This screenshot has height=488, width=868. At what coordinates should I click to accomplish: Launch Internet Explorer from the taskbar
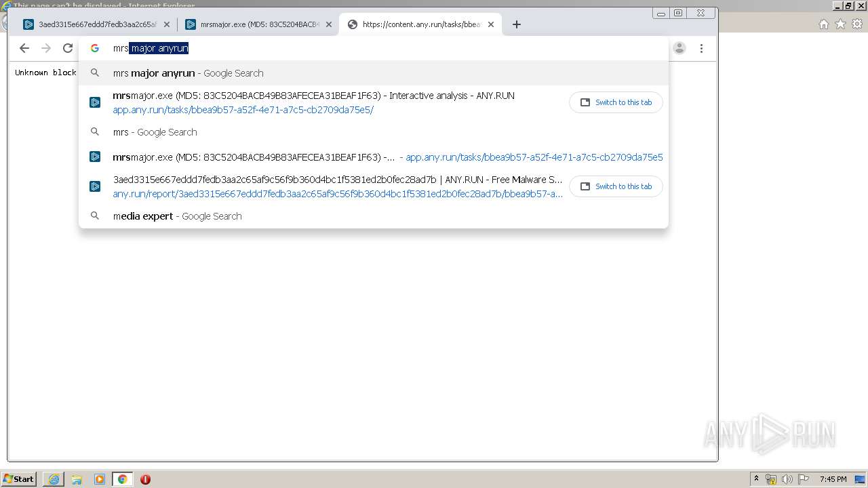tap(54, 479)
